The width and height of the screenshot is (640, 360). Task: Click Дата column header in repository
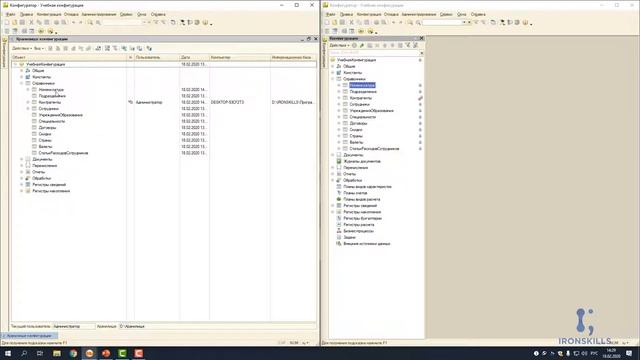tap(194, 58)
